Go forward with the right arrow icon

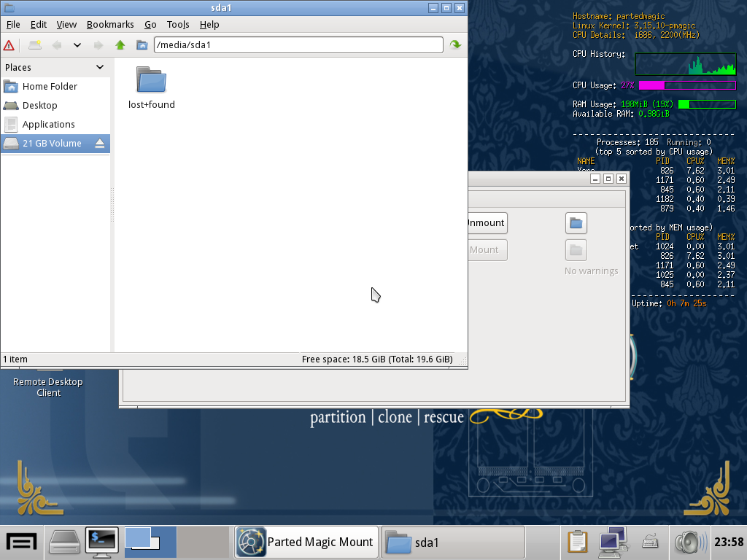pos(98,45)
